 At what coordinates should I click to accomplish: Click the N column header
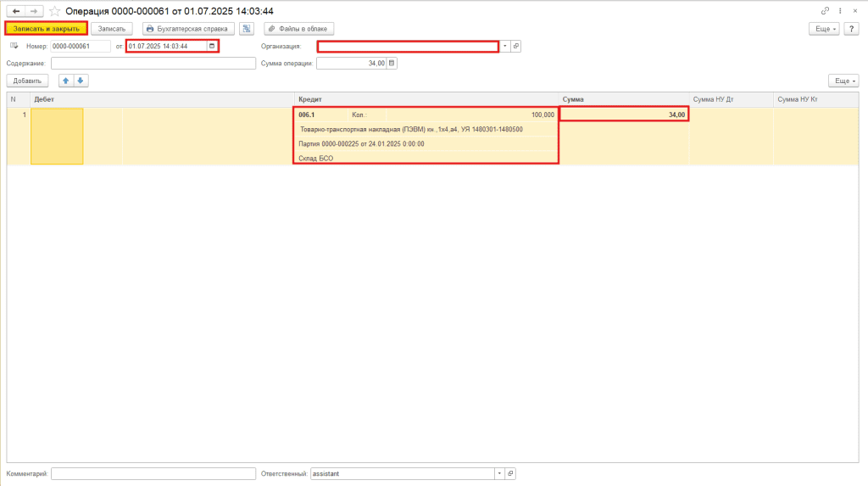coord(19,99)
